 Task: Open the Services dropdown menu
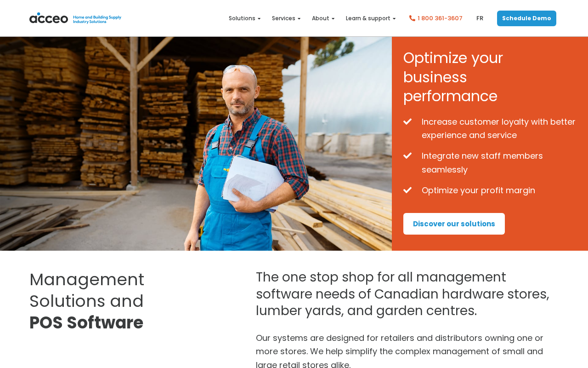(x=286, y=18)
